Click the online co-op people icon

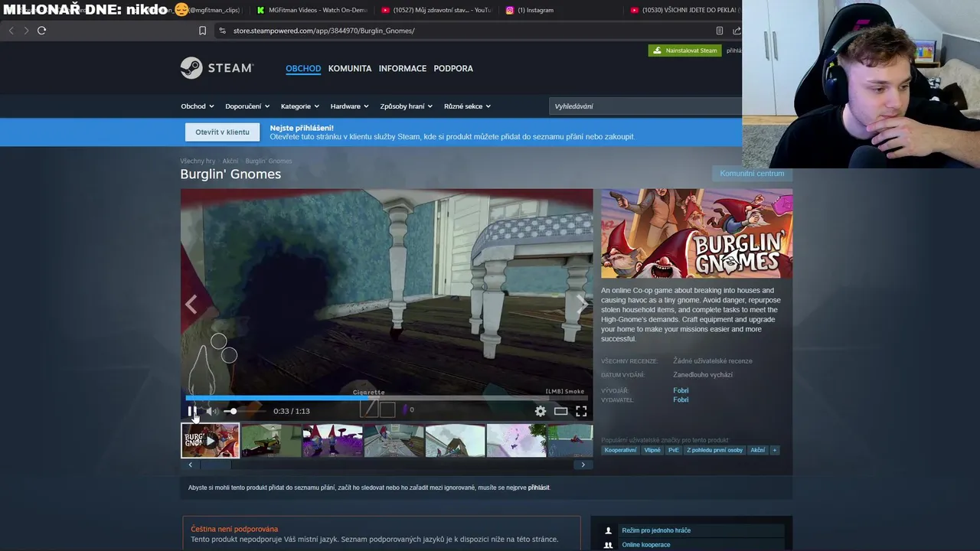pyautogui.click(x=608, y=545)
